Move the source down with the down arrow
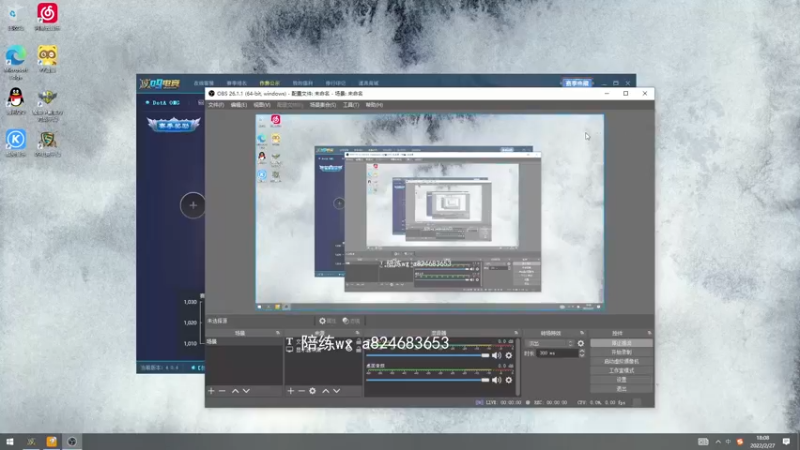Image resolution: width=800 pixels, height=450 pixels. tap(337, 391)
